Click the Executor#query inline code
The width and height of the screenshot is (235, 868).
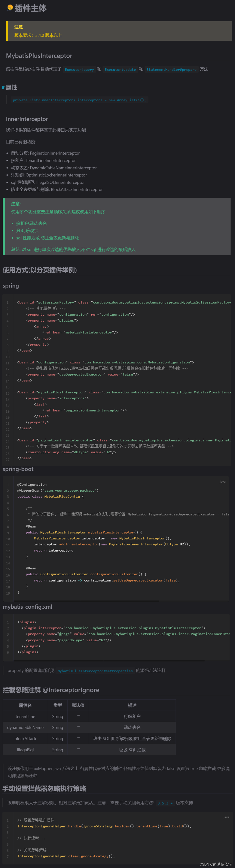79,69
